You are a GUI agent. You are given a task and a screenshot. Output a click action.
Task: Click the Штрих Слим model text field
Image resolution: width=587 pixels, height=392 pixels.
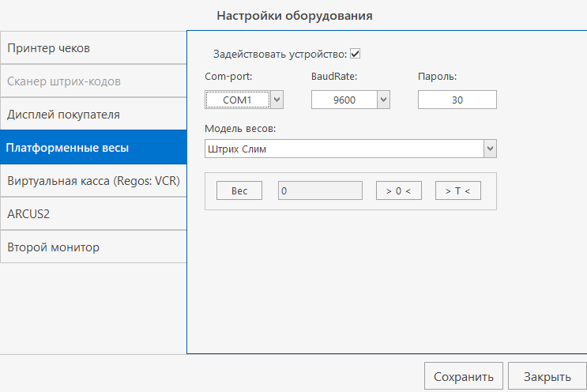[x=343, y=149]
